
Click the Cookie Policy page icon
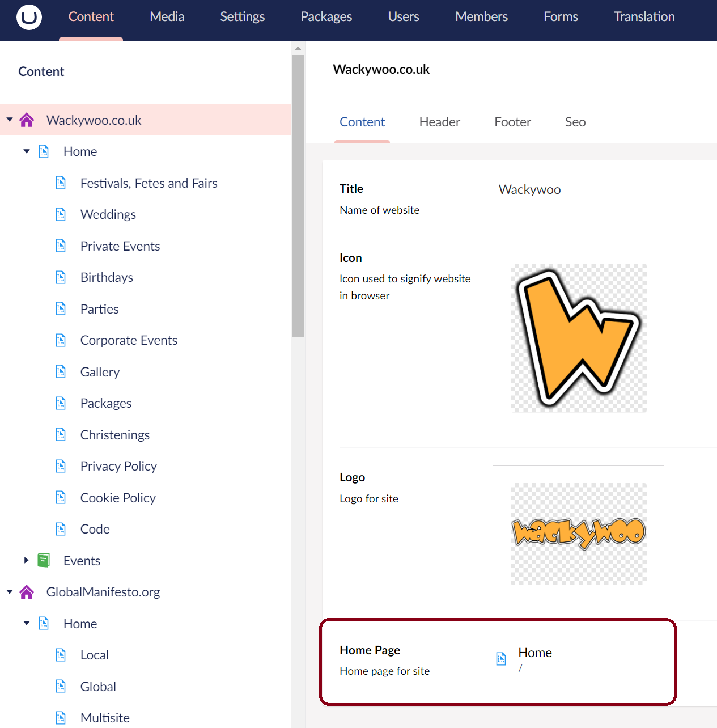coord(61,497)
